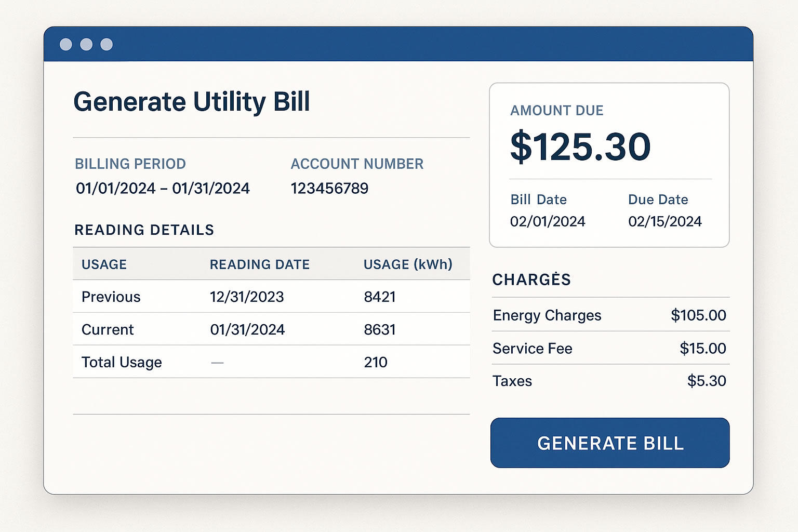Click the green window control dot
The width and height of the screenshot is (798, 532).
point(106,45)
